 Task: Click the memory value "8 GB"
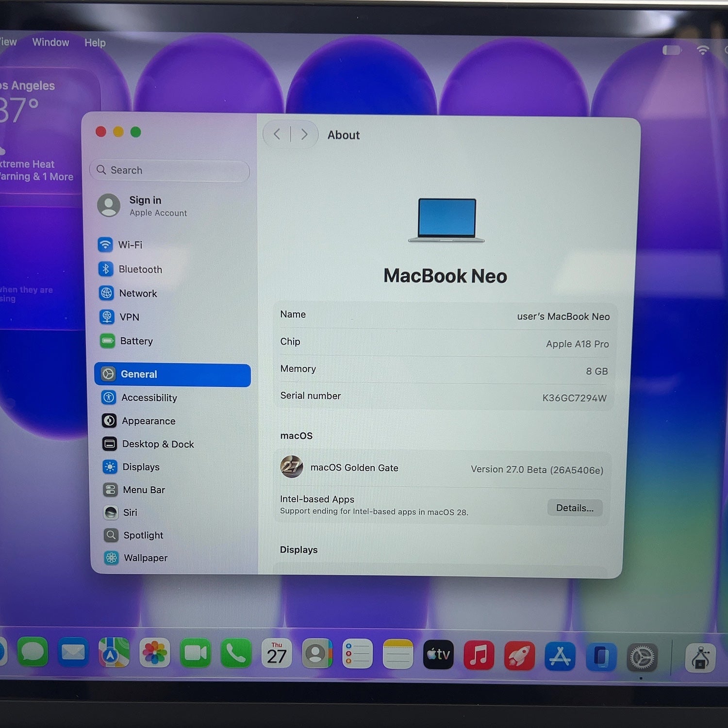(597, 371)
